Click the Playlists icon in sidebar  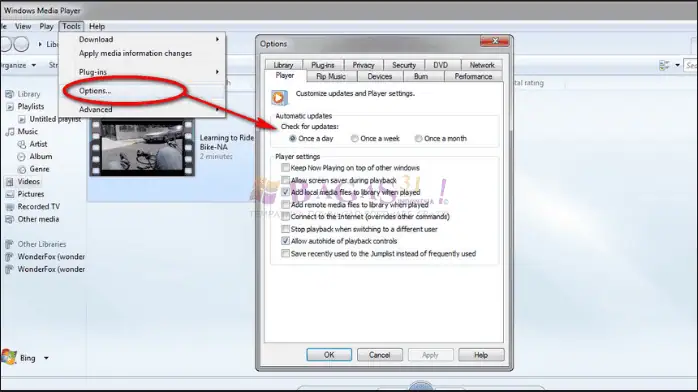[10, 107]
